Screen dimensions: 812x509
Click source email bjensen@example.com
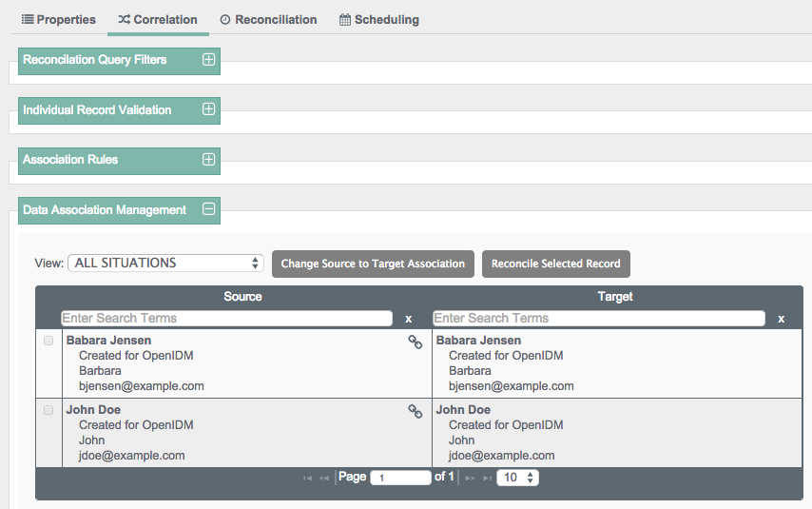point(142,386)
